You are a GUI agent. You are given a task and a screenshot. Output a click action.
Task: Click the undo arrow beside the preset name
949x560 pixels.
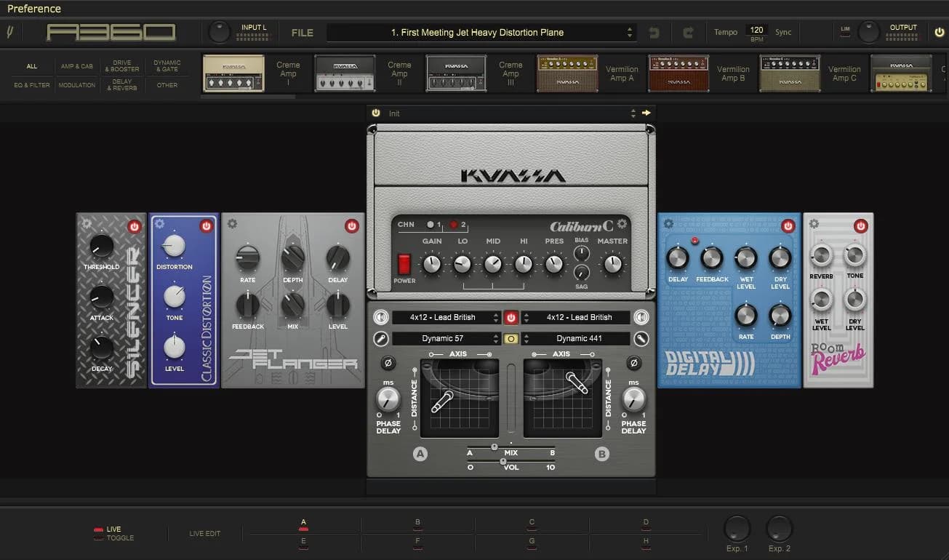coord(653,32)
